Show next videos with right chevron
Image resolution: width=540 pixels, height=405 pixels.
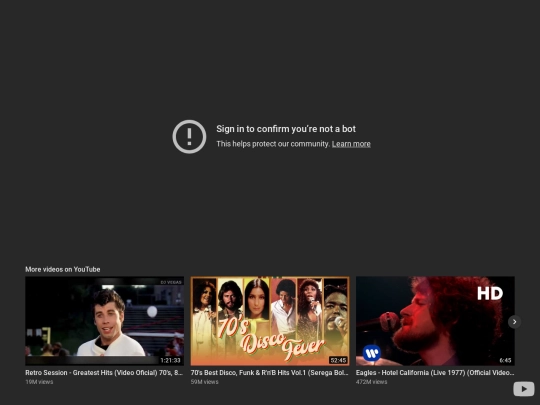click(515, 322)
